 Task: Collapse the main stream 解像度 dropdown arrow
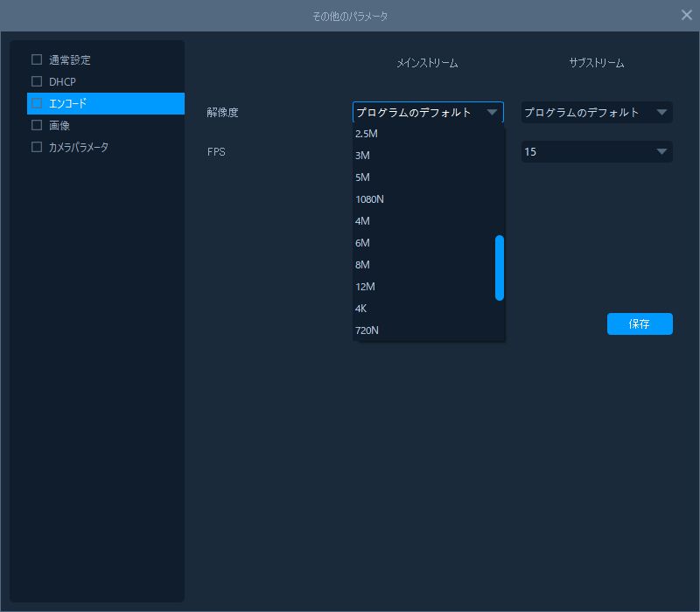(x=492, y=112)
